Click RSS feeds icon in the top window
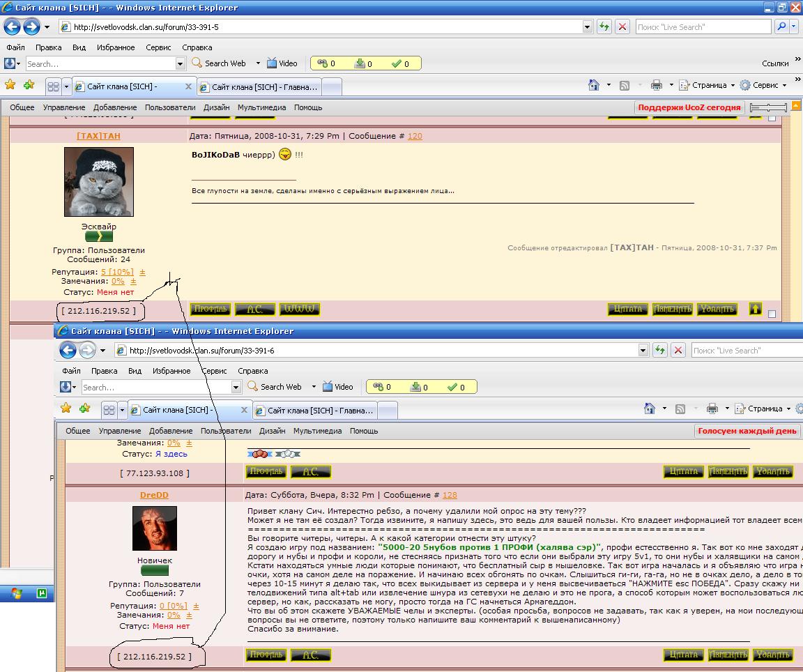 625,85
